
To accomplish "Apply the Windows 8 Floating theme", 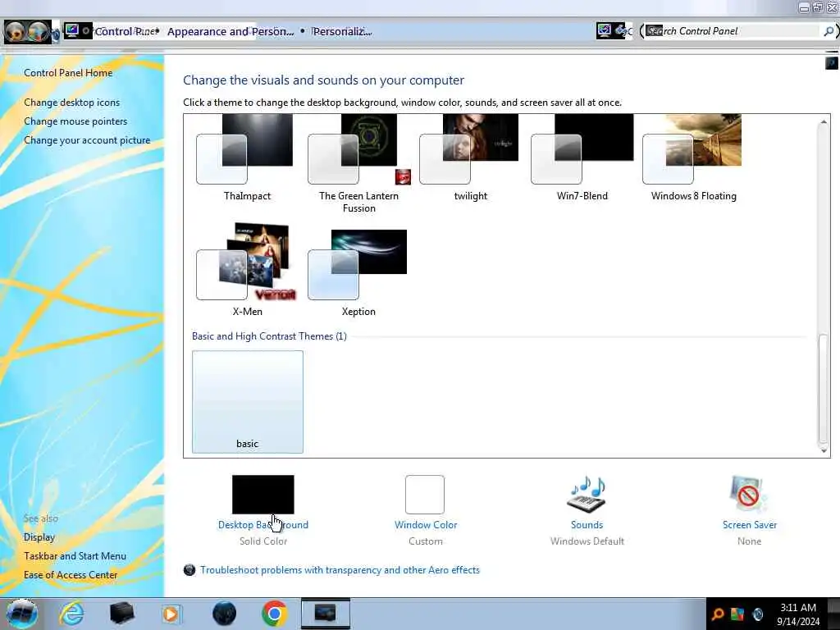I will 693,158.
